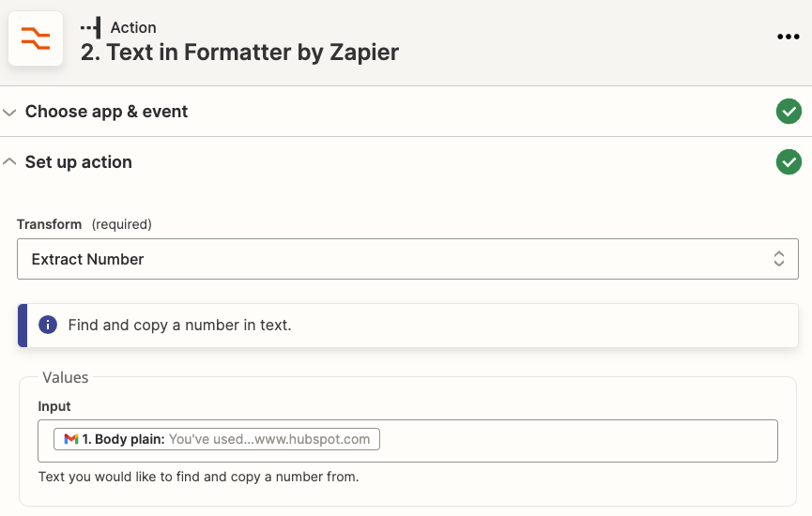Select the Set up action section header
The width and height of the screenshot is (812, 516).
point(79,162)
